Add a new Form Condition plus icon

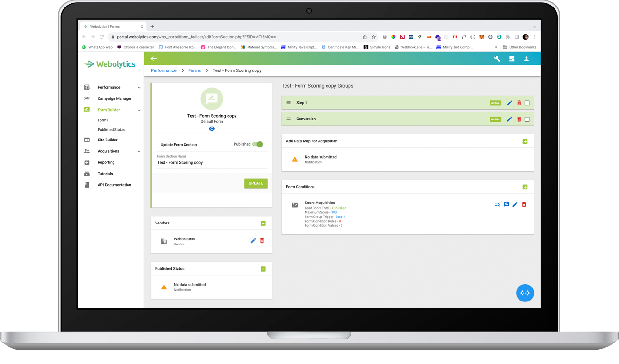point(525,187)
